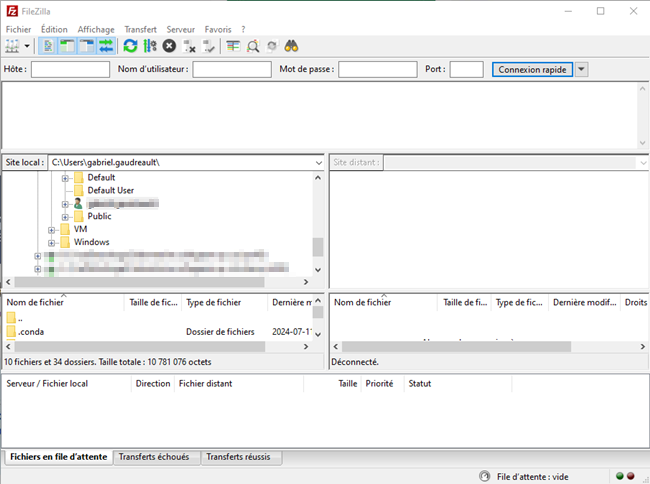Focus the Mot de passe field
This screenshot has width=650, height=484.
pos(378,70)
